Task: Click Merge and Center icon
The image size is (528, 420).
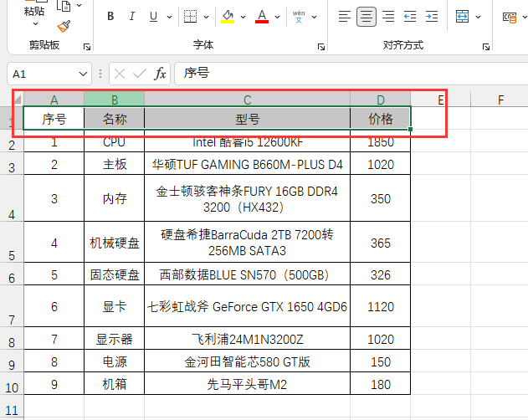Action: (x=462, y=16)
